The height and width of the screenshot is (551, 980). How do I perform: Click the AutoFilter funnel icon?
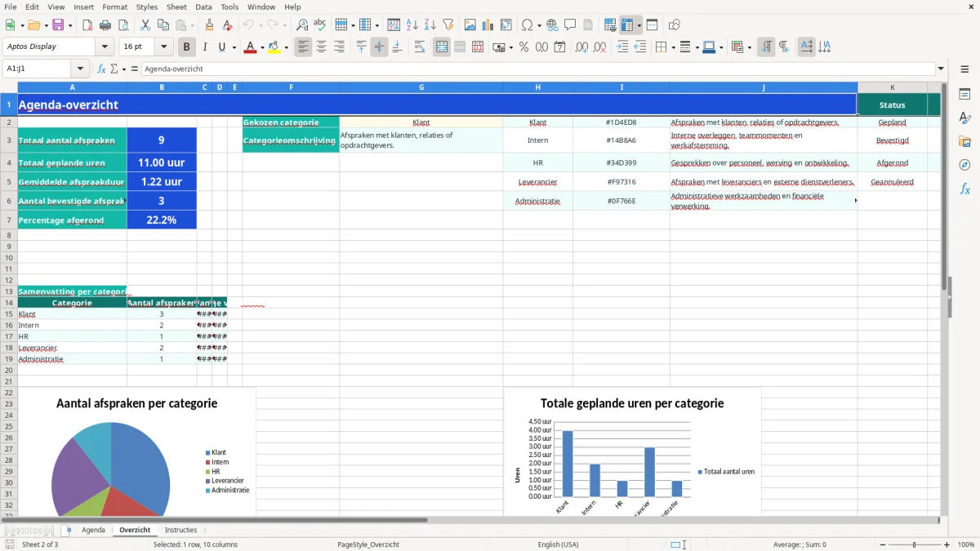(448, 25)
